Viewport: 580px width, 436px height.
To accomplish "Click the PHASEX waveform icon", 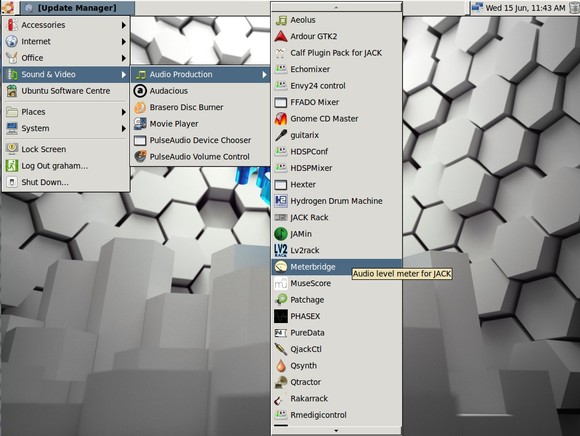I will (x=281, y=316).
